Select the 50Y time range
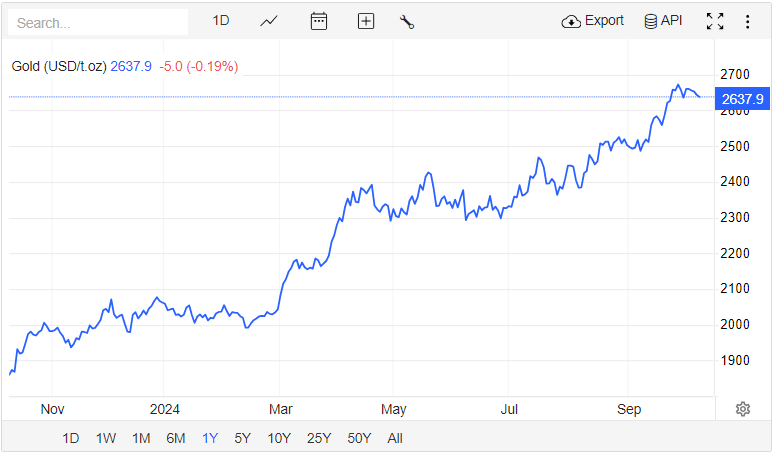This screenshot has width=774, height=454. [x=359, y=438]
